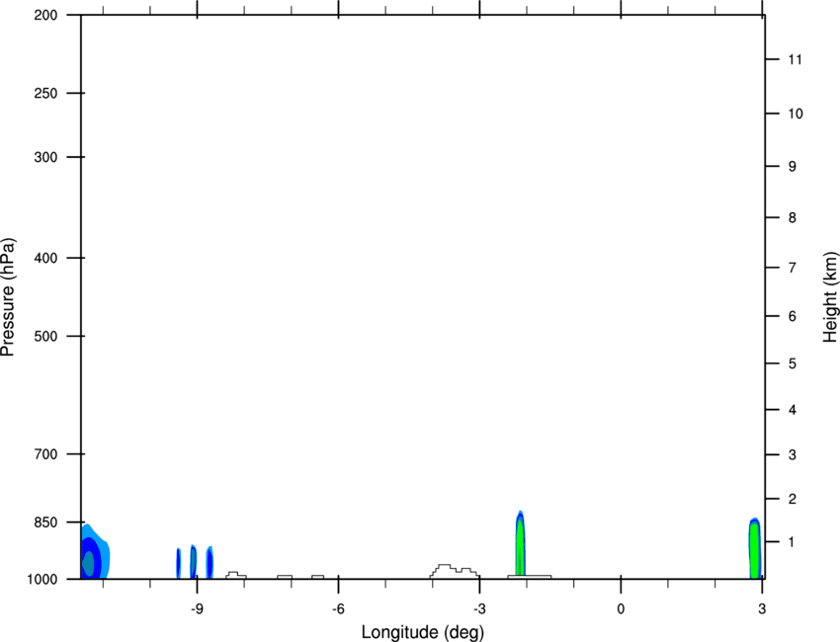The width and height of the screenshot is (840, 642).
Task: Click the green plume at right edge near 3
Action: (x=755, y=549)
